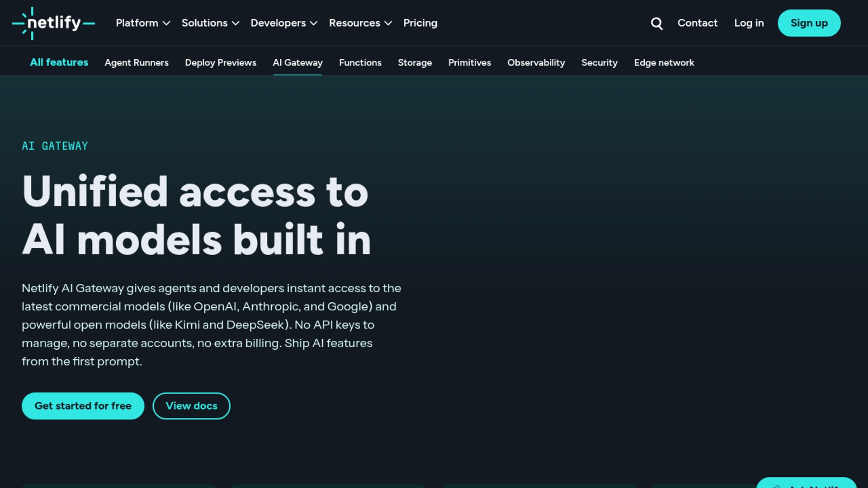Click Get started for free
This screenshot has height=488, width=868.
(83, 406)
